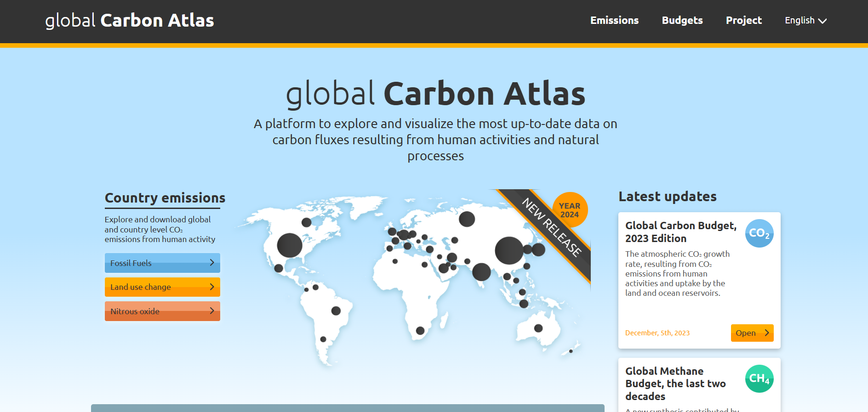This screenshot has width=868, height=412.
Task: Open the Fossil Fuels emissions button
Action: 162,263
